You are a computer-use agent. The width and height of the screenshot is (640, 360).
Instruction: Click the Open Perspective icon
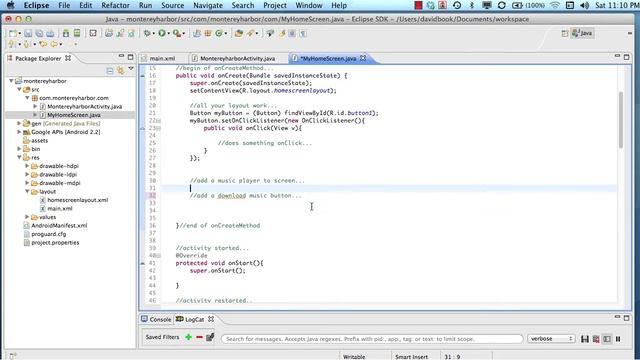pos(564,33)
